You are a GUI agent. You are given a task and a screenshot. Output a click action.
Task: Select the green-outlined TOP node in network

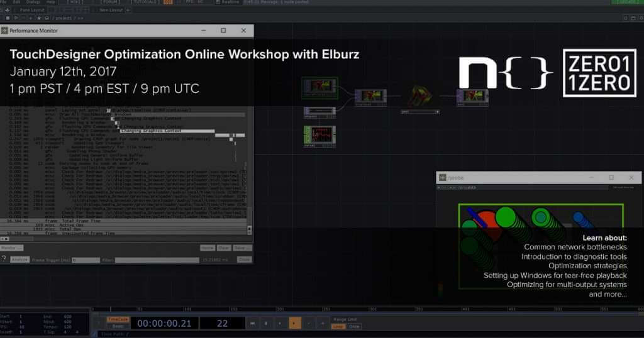coord(320,88)
